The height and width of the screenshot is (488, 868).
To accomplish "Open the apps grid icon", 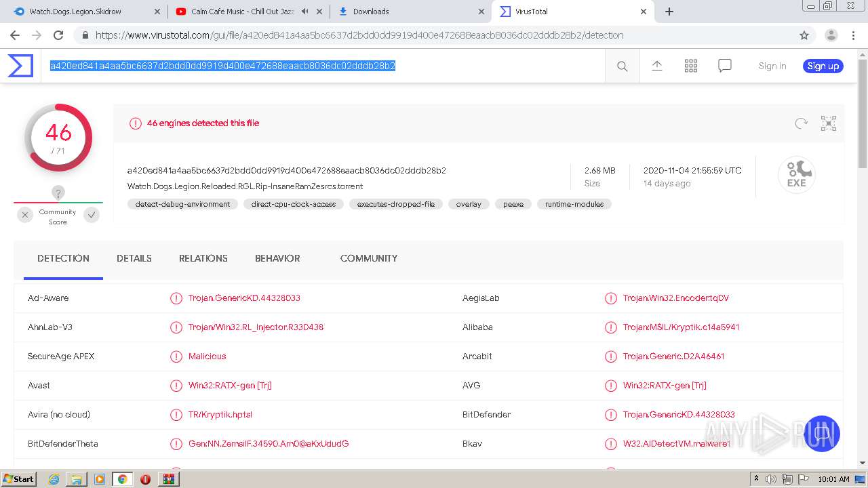I will click(x=691, y=66).
